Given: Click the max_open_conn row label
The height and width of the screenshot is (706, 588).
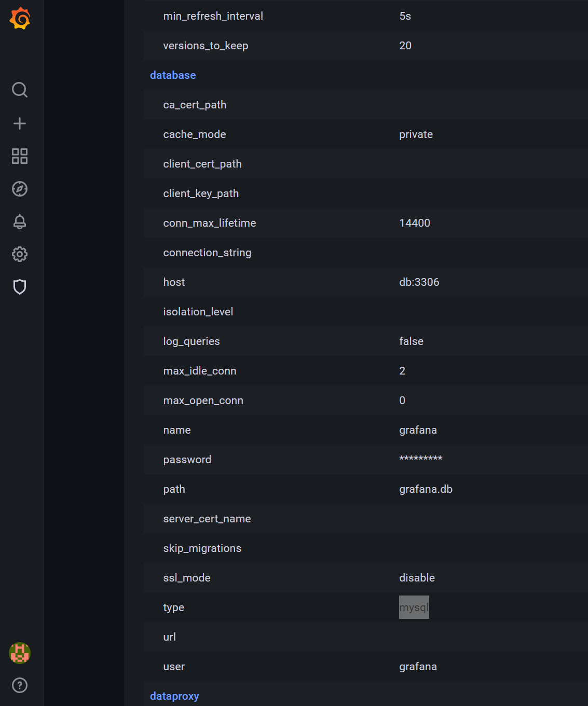Looking at the screenshot, I should pyautogui.click(x=203, y=400).
